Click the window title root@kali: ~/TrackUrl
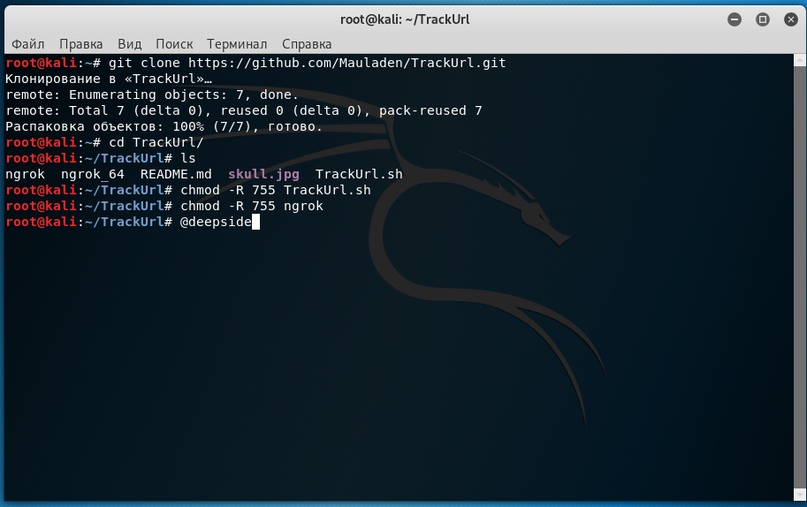807x507 pixels. [x=403, y=19]
